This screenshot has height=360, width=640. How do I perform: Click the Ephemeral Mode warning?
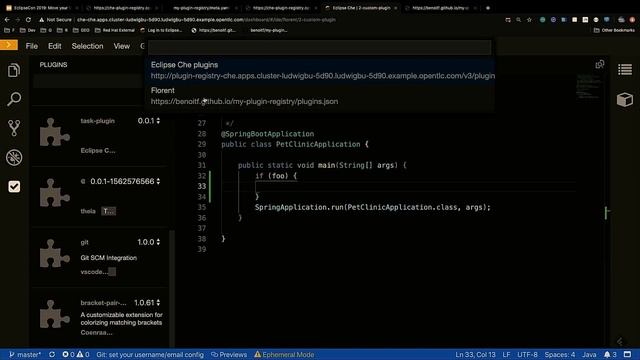click(284, 354)
